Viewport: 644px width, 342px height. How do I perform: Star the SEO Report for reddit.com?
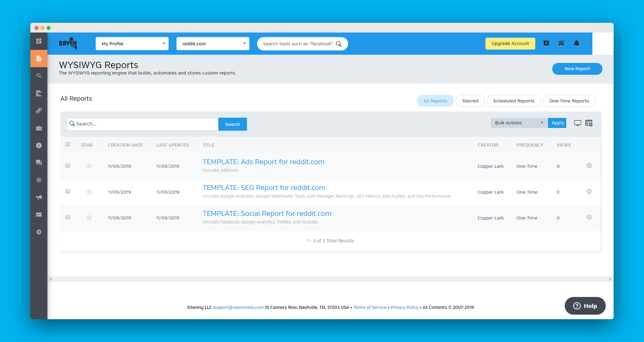(x=89, y=191)
